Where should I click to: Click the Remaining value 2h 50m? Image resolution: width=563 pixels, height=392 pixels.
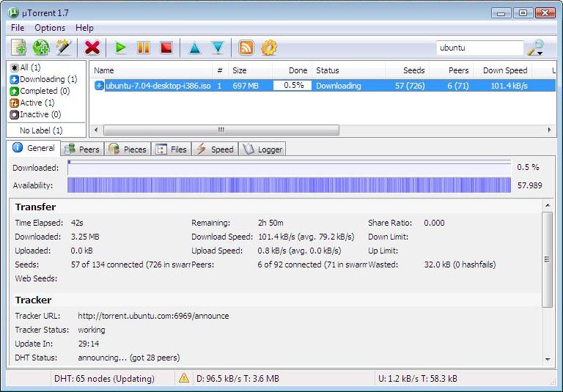[271, 223]
